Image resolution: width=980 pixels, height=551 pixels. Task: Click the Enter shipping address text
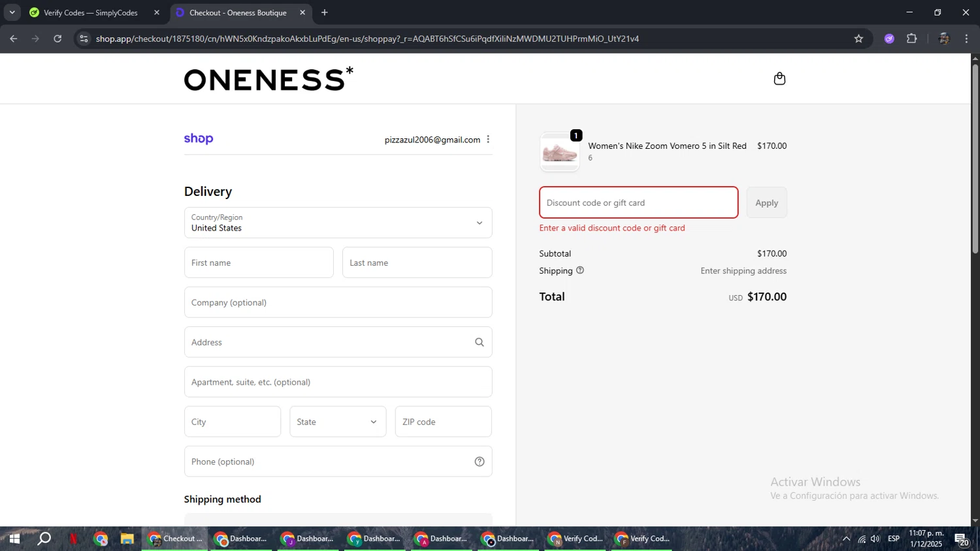[743, 270]
